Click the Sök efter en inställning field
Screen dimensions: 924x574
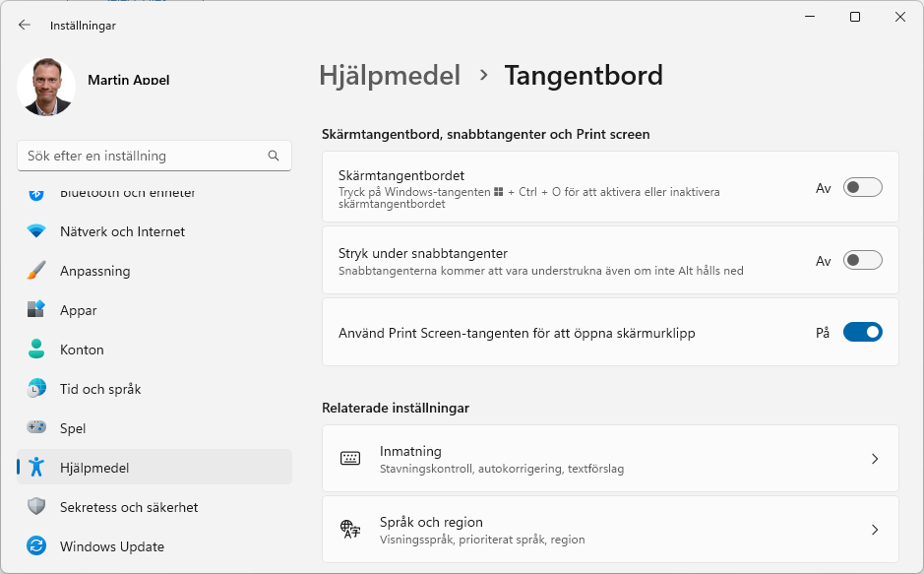pyautogui.click(x=143, y=156)
